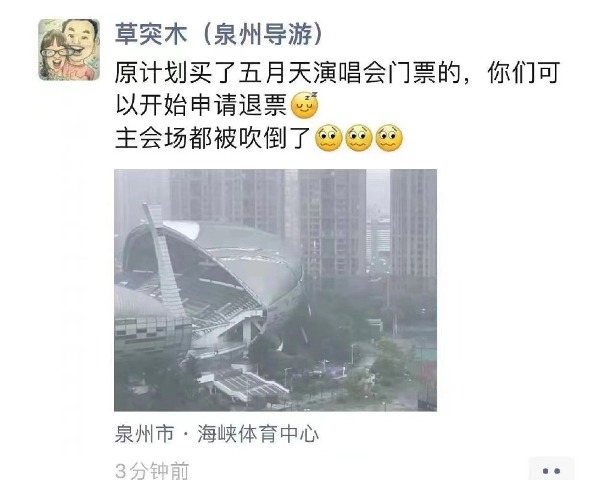Click the staircase at the photo bottom
Screen dimensions: 614x480
[x=249, y=383]
